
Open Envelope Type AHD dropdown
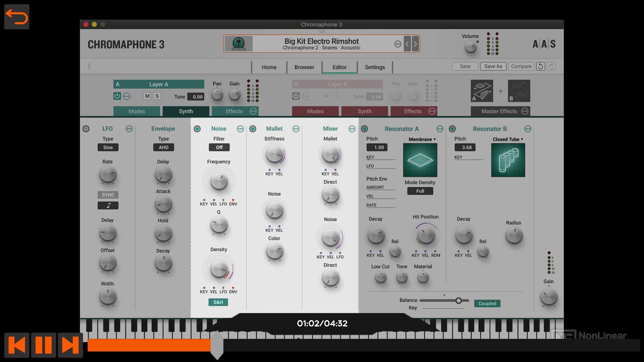point(163,147)
